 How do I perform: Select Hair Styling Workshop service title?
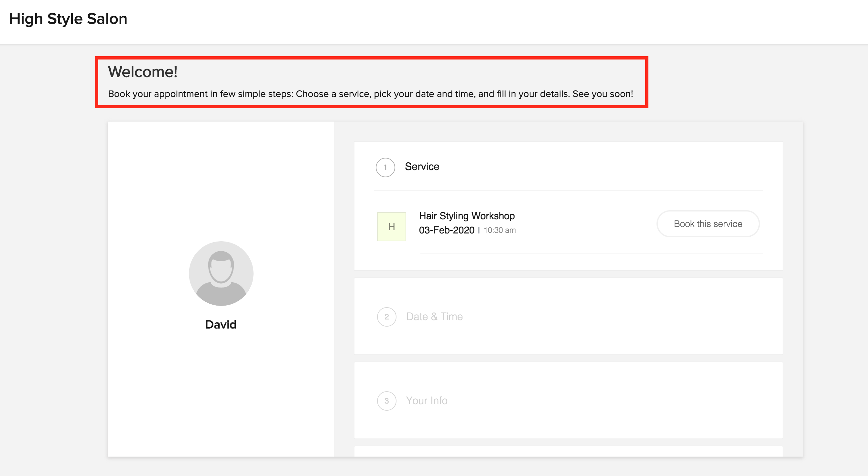coord(467,216)
